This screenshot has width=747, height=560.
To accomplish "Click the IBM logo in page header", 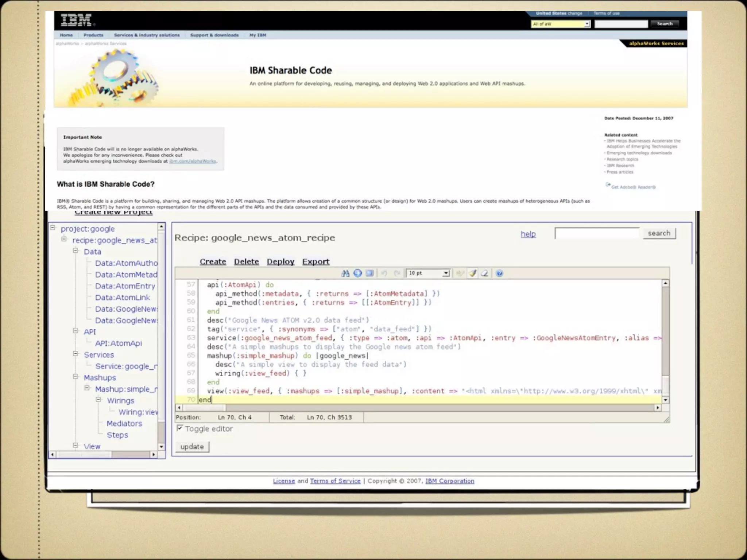I will [x=77, y=20].
